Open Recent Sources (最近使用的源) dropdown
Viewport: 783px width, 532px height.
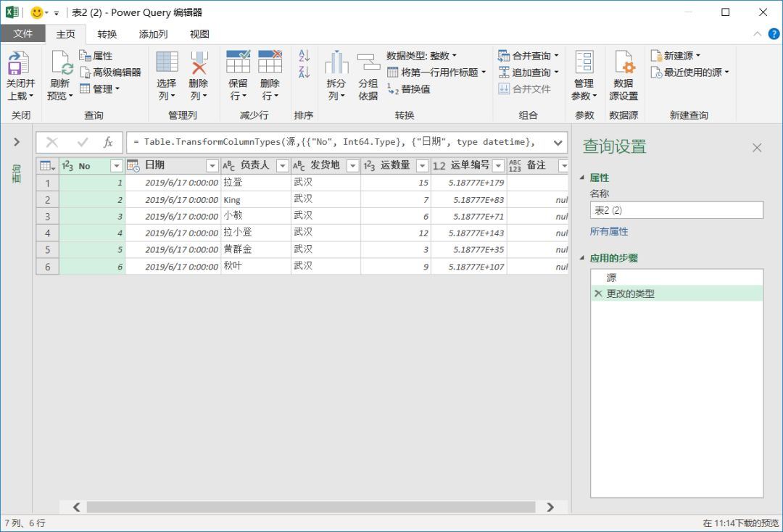689,72
